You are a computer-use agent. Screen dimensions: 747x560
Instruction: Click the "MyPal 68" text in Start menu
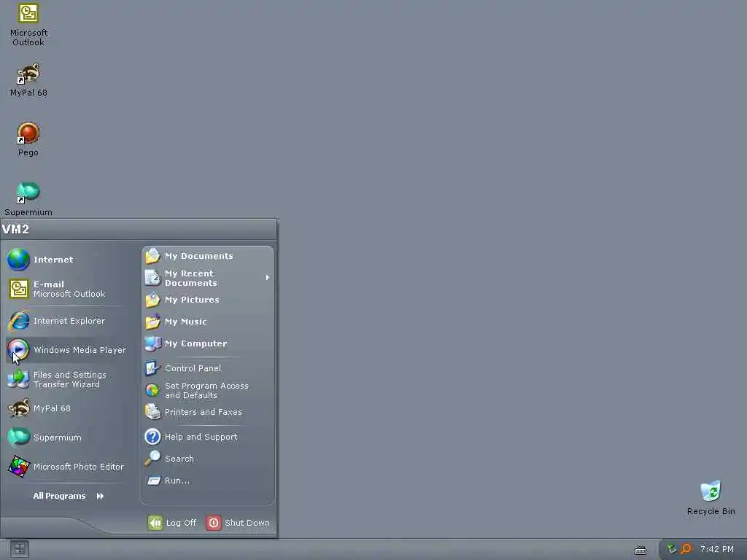click(52, 408)
